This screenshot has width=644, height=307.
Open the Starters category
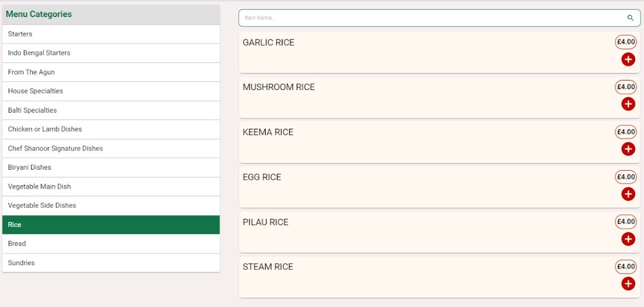111,34
